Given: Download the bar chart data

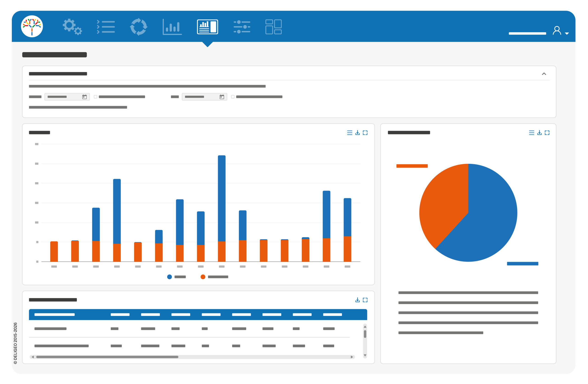Looking at the screenshot, I should click(357, 133).
